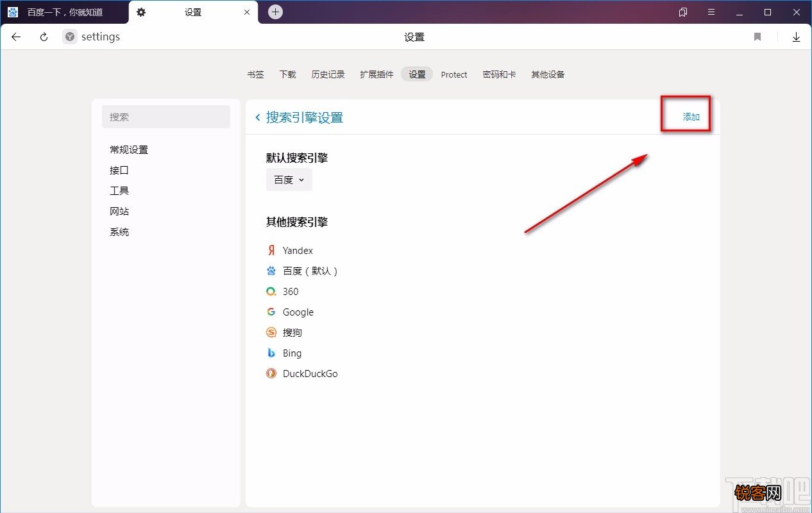Open the 扩展插件 section
Screen dimensions: 812x513
click(x=376, y=74)
